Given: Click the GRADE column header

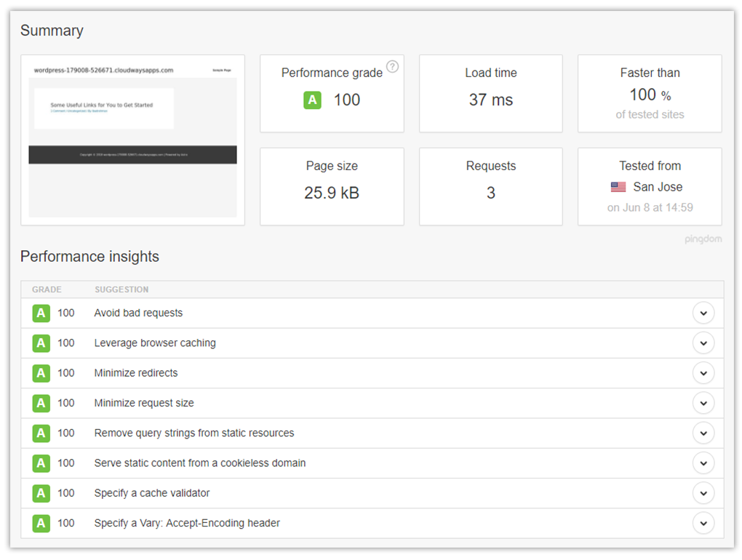Looking at the screenshot, I should click(47, 289).
